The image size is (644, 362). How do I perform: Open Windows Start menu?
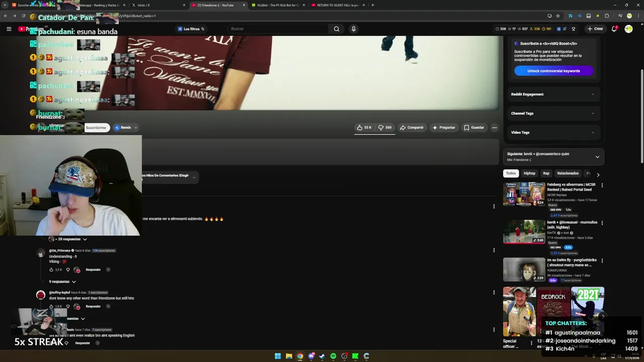(278, 356)
